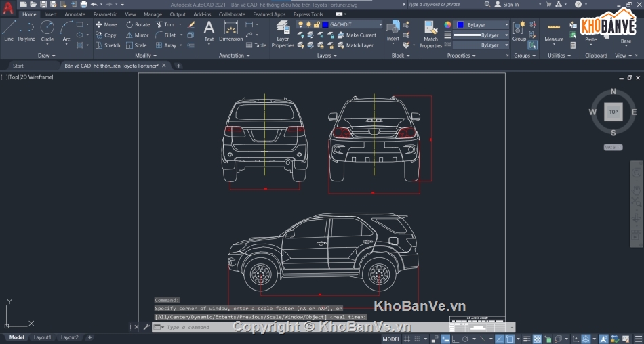Select the Dimension tool
The height and width of the screenshot is (344, 644).
230,31
